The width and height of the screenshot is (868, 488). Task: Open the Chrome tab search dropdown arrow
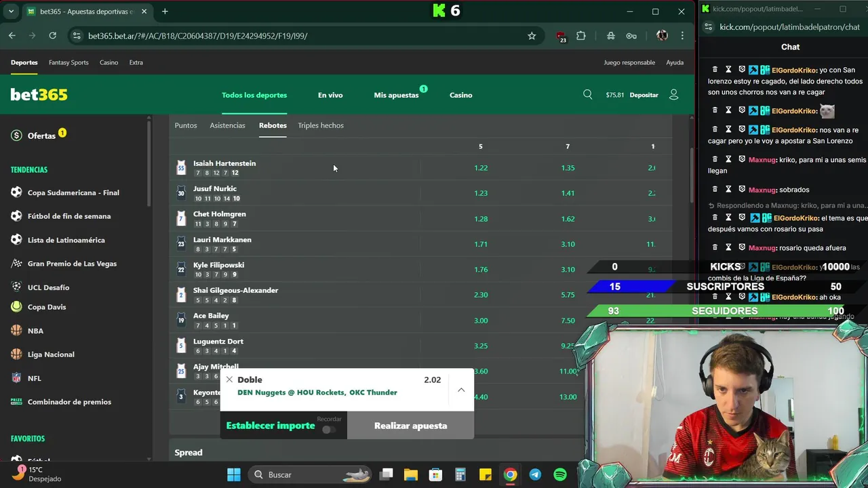coord(12,12)
